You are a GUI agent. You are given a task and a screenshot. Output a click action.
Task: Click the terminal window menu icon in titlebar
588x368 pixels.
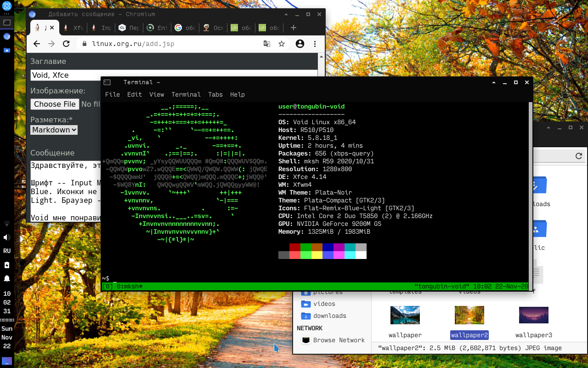[x=107, y=82]
